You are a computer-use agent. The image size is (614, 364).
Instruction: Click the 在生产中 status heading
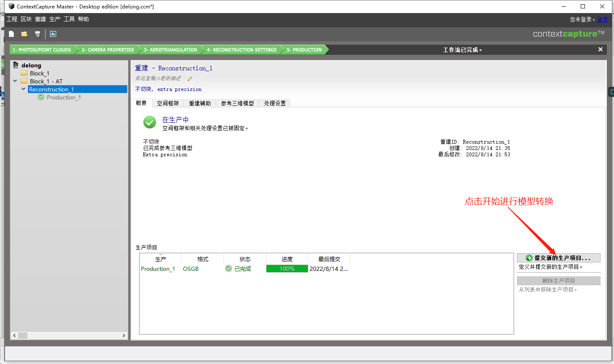[x=175, y=120]
